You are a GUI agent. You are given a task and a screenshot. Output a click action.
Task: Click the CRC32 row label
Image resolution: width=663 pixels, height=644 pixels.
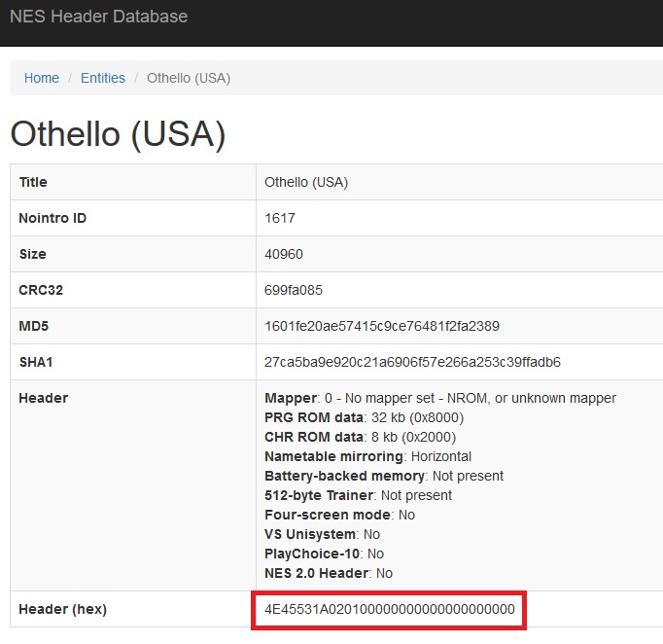[x=41, y=290]
